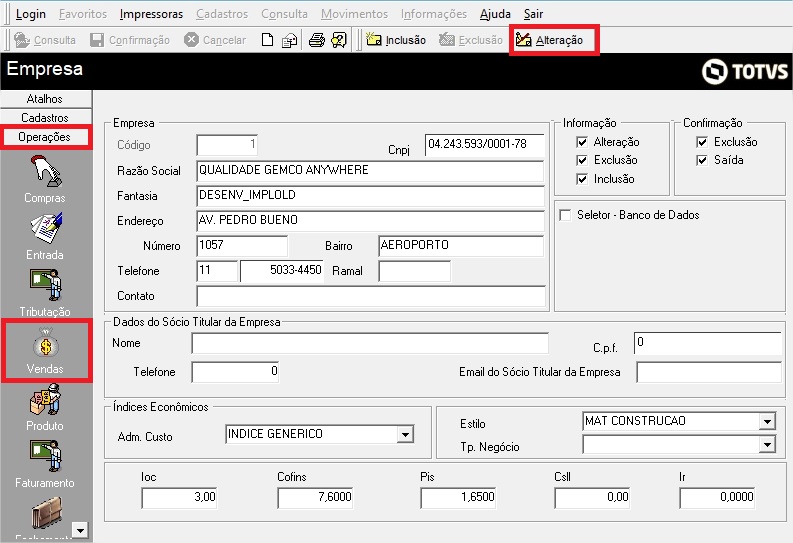
Task: Click the Cofins value field
Action: pos(315,498)
